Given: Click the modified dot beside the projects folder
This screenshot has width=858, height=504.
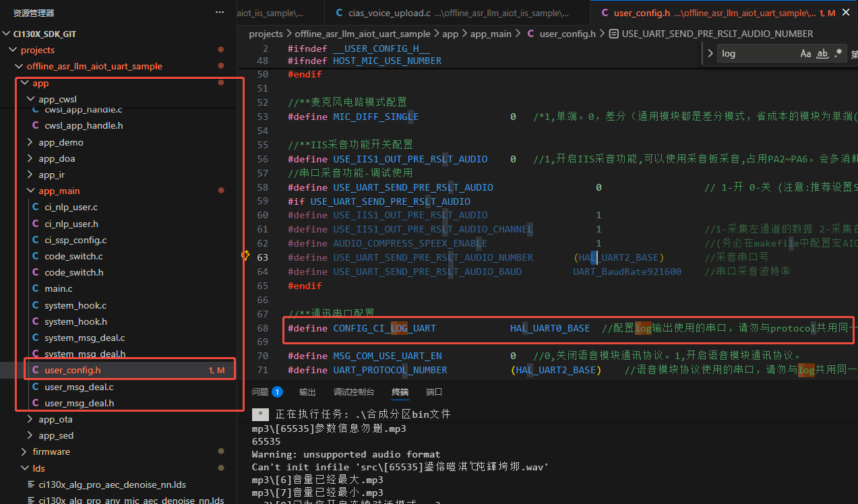Looking at the screenshot, I should tap(220, 49).
